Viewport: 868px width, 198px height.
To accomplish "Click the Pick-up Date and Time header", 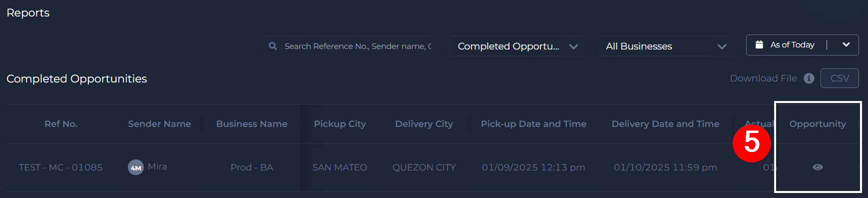I will [x=533, y=124].
